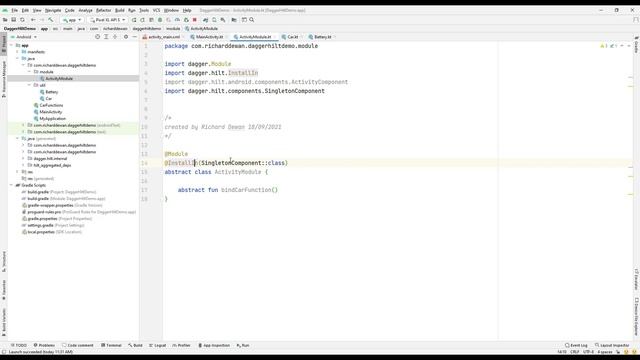The height and width of the screenshot is (360, 640).
Task: Expand the dagger.hilt.internal package
Action: [x=23, y=158]
